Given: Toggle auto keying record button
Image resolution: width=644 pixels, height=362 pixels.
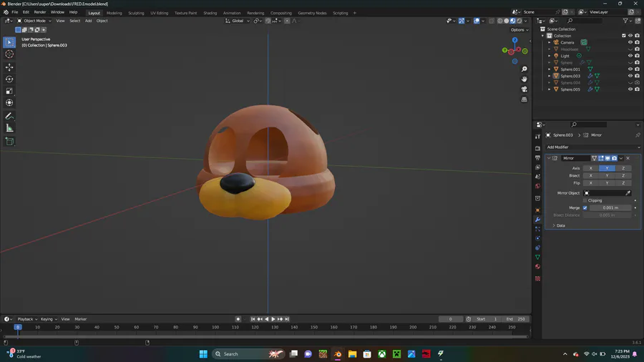Looking at the screenshot, I should click(238, 319).
